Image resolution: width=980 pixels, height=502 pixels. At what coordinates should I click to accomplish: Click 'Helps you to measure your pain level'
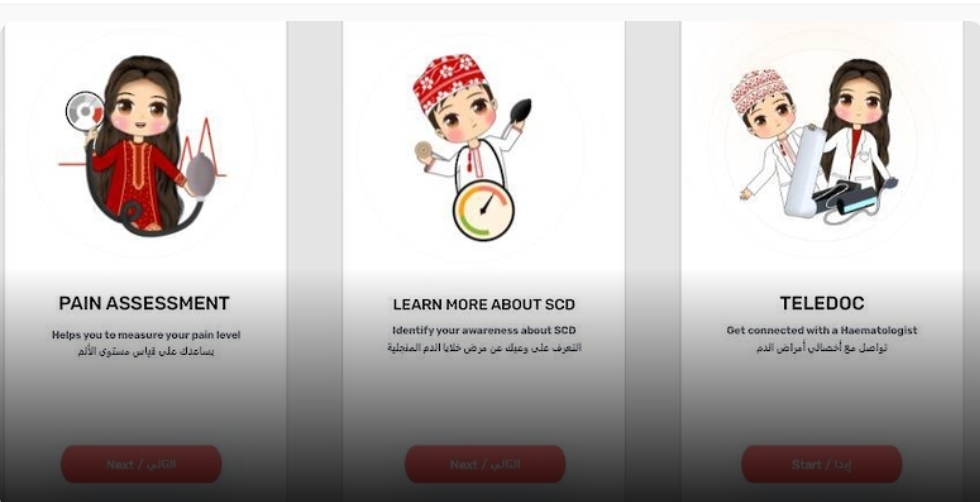[x=146, y=334]
